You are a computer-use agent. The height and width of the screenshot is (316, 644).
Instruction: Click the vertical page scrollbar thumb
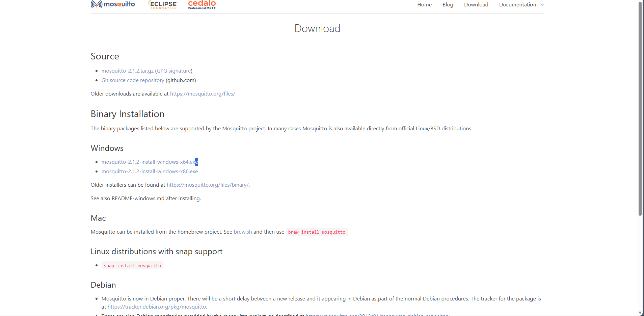[640, 109]
